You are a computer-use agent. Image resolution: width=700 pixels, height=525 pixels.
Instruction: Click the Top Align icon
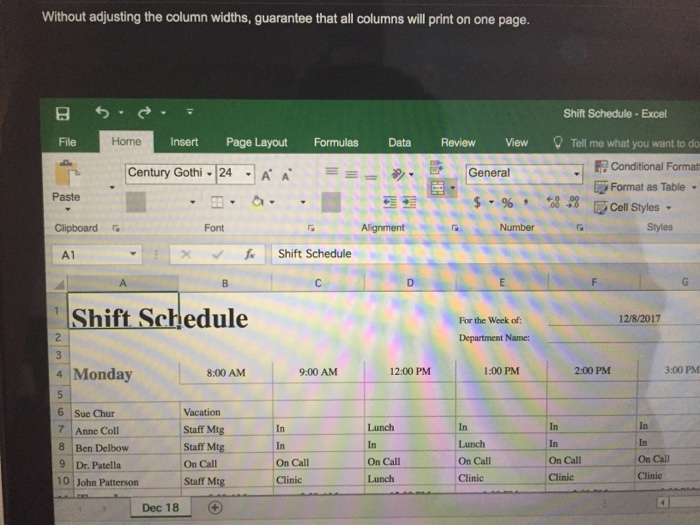point(331,171)
